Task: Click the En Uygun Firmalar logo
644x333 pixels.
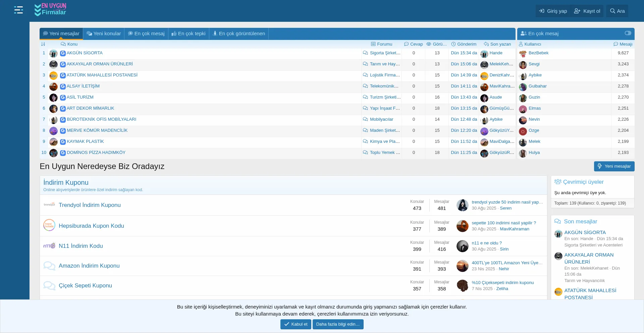Action: [50, 10]
